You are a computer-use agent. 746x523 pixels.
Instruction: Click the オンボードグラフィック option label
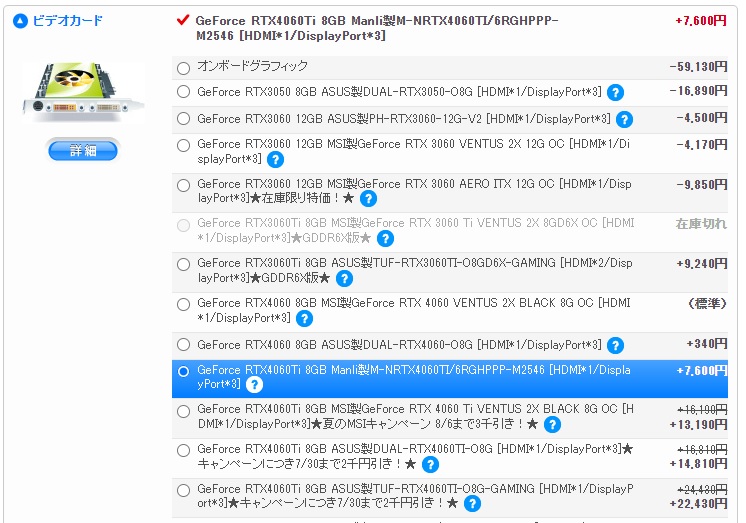[x=252, y=66]
